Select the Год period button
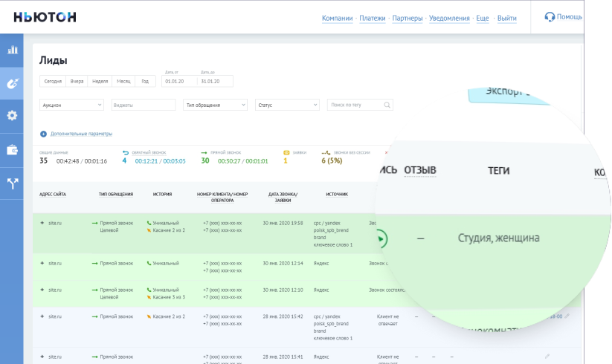The image size is (612, 364). 145,81
